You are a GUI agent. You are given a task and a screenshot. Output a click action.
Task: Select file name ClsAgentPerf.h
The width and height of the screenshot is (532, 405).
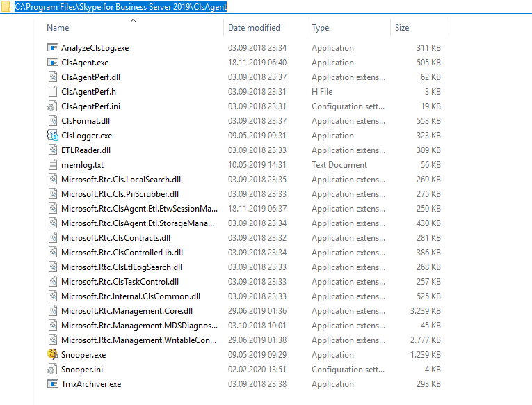coord(88,92)
